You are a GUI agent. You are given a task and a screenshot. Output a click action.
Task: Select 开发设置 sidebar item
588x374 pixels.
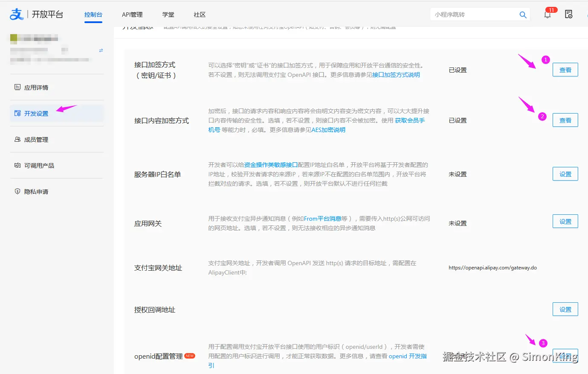36,114
